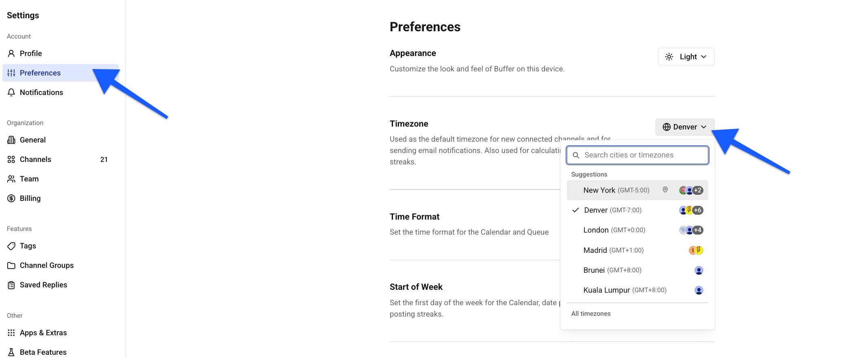Click the Profile person icon in sidebar
The width and height of the screenshot is (868, 358).
[11, 53]
